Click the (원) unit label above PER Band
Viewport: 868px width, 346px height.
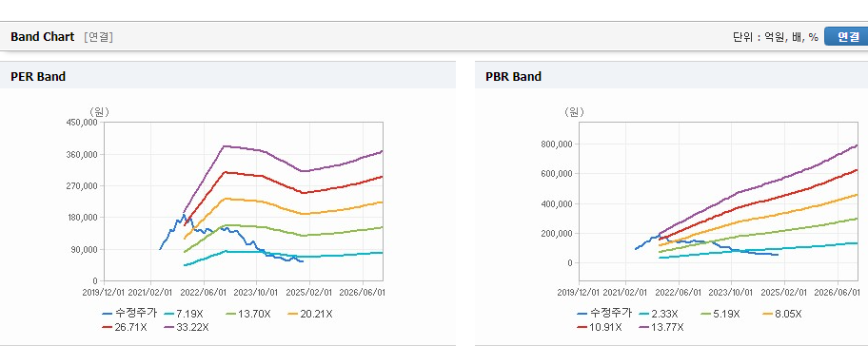click(99, 111)
